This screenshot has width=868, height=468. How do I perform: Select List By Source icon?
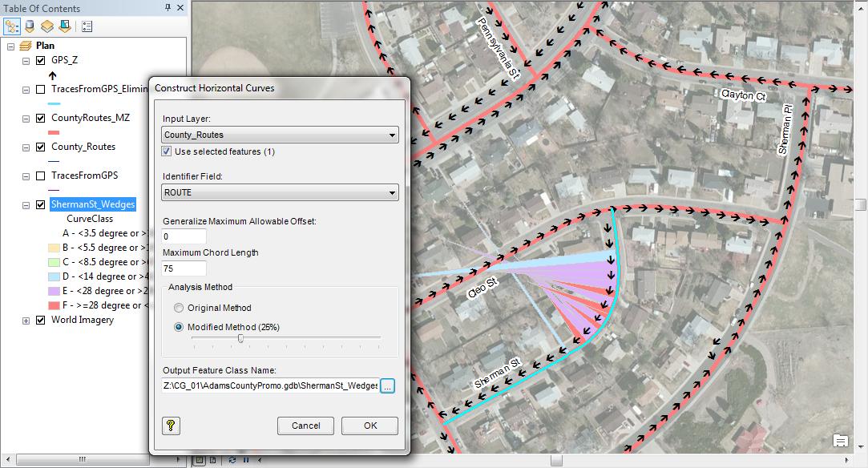click(x=30, y=26)
